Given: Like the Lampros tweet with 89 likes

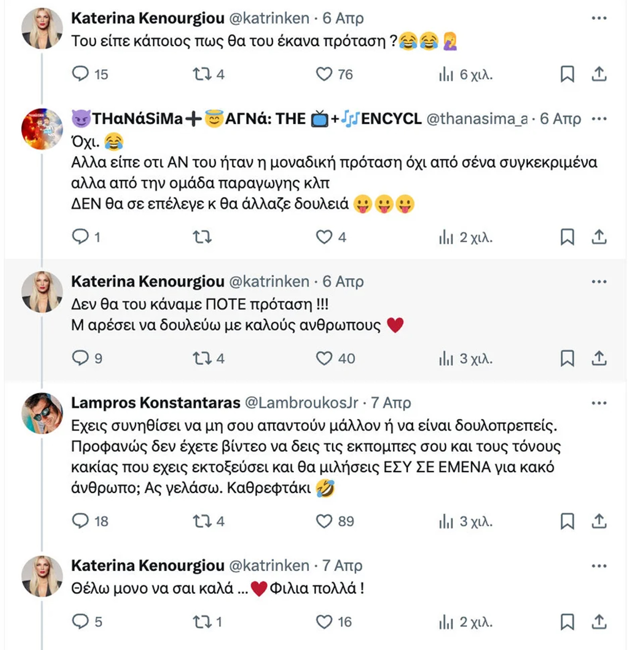Looking at the screenshot, I should click(x=324, y=521).
